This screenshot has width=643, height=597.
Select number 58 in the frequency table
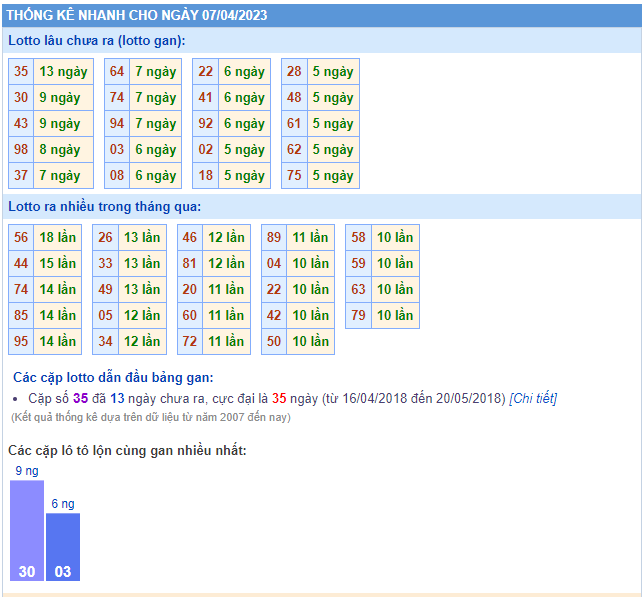point(358,238)
